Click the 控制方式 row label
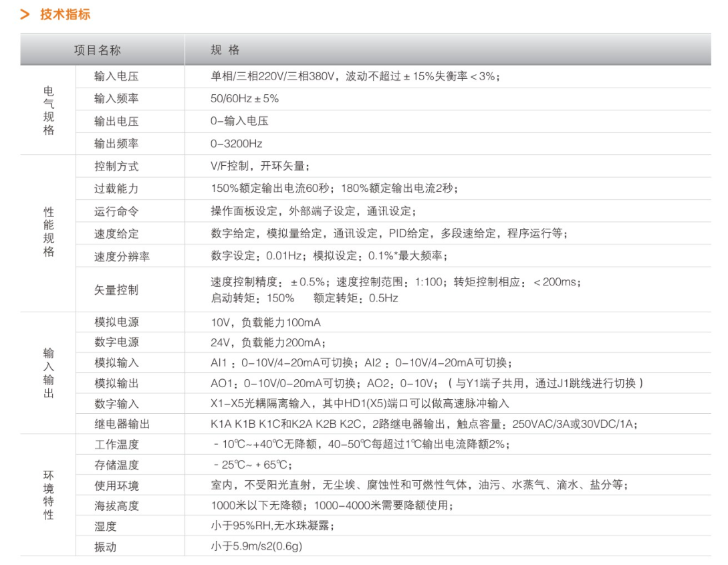 [x=116, y=166]
